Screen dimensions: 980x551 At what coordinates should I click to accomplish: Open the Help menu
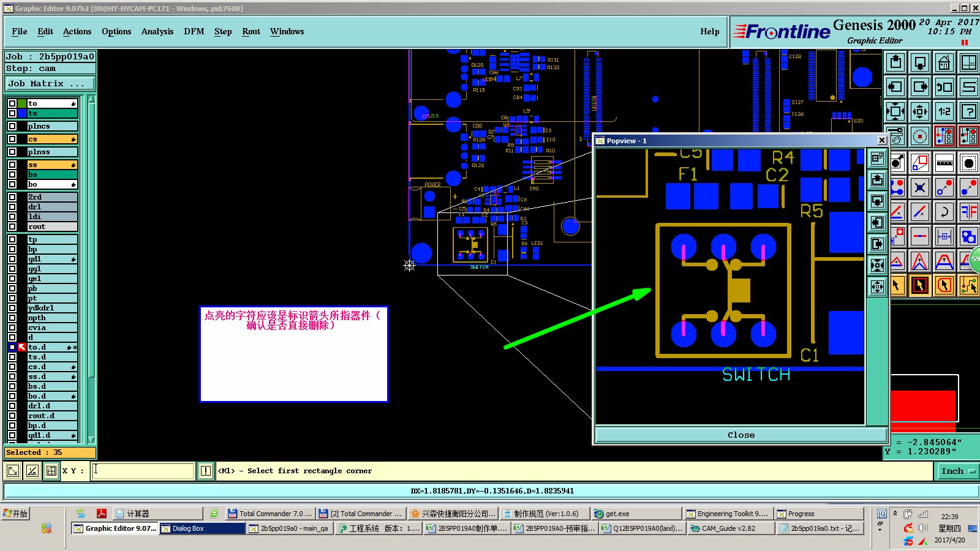coord(710,31)
